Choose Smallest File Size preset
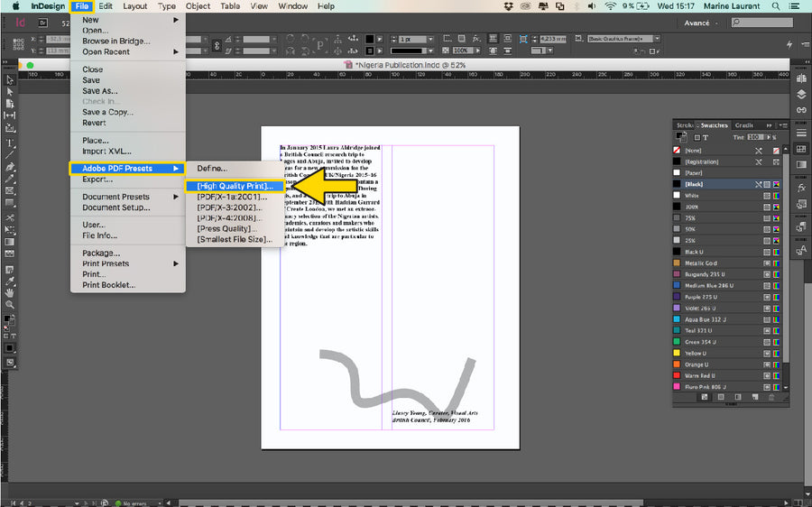Image resolution: width=812 pixels, height=507 pixels. pyautogui.click(x=235, y=239)
